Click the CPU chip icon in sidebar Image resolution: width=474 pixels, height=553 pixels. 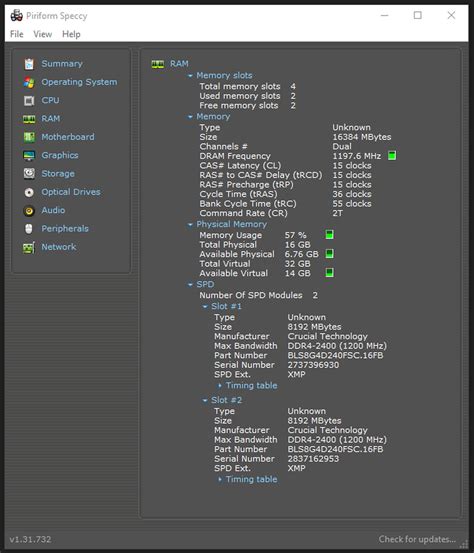(29, 101)
